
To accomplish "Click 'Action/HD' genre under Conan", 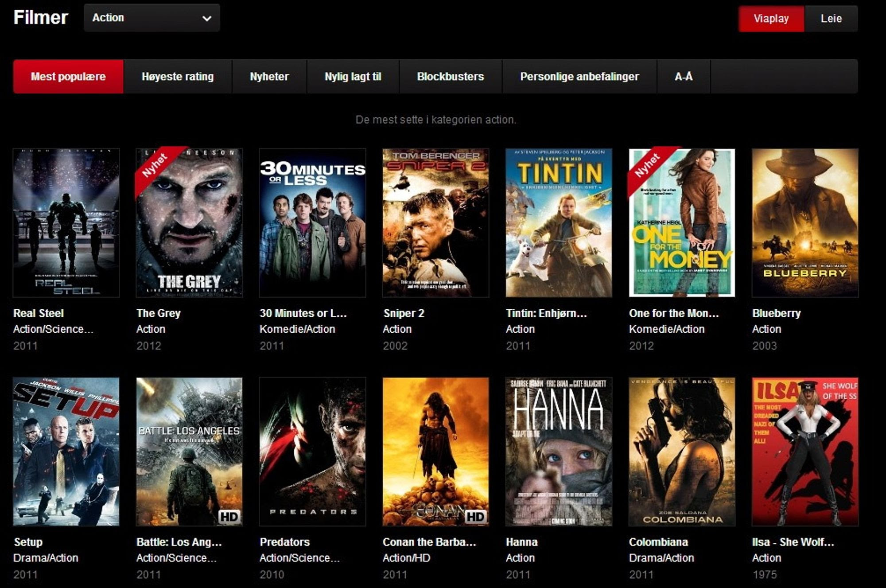I will 406,558.
